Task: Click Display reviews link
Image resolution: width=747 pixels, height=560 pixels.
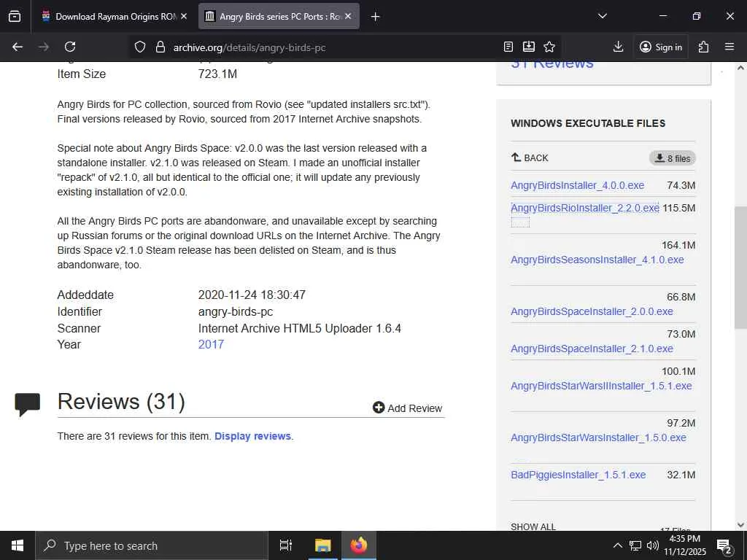Action: (x=254, y=436)
